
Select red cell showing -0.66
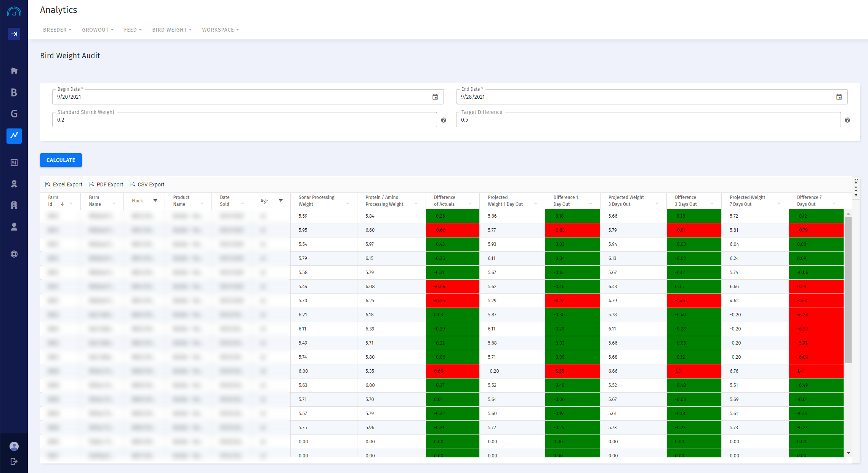[453, 230]
